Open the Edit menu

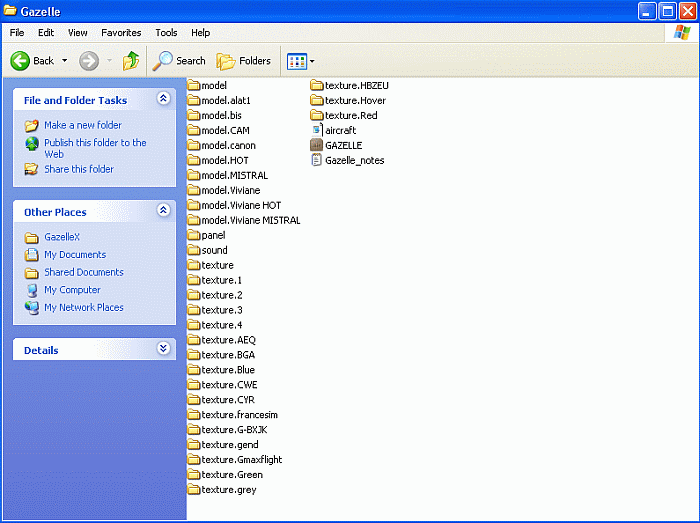point(46,33)
